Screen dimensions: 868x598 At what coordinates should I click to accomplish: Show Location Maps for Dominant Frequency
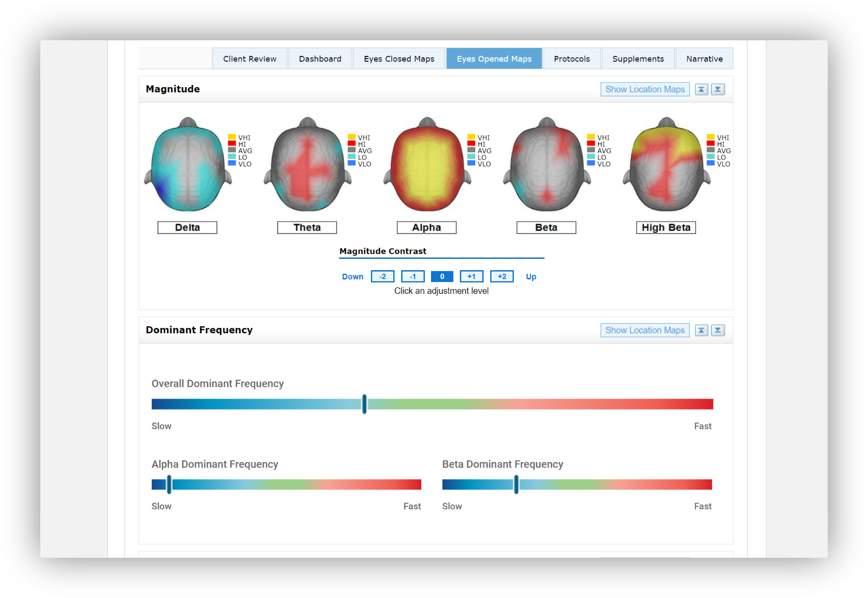pyautogui.click(x=645, y=330)
